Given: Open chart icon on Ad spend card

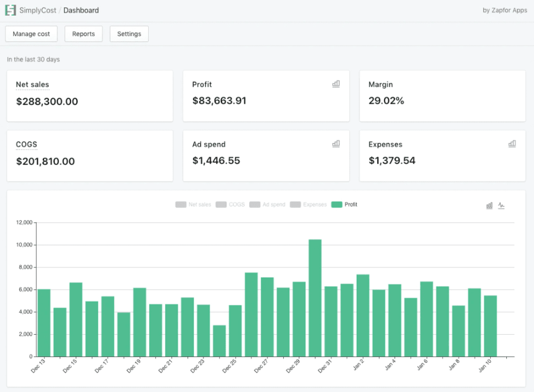Looking at the screenshot, I should (336, 144).
